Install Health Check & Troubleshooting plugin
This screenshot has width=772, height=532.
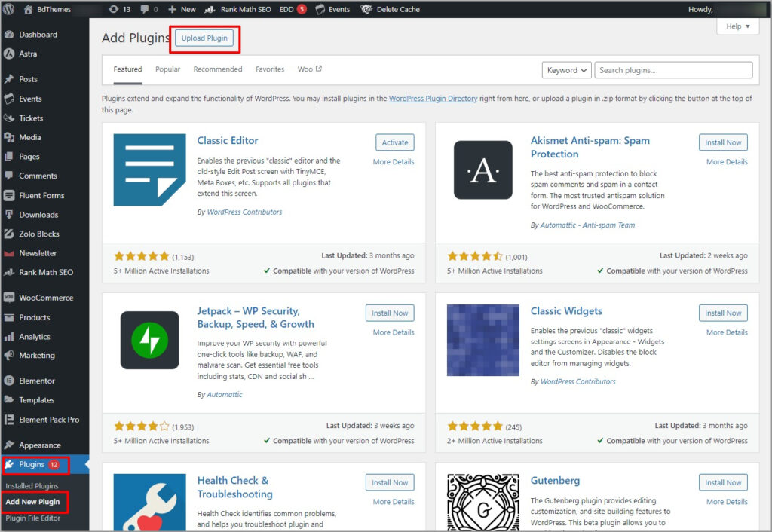[390, 482]
